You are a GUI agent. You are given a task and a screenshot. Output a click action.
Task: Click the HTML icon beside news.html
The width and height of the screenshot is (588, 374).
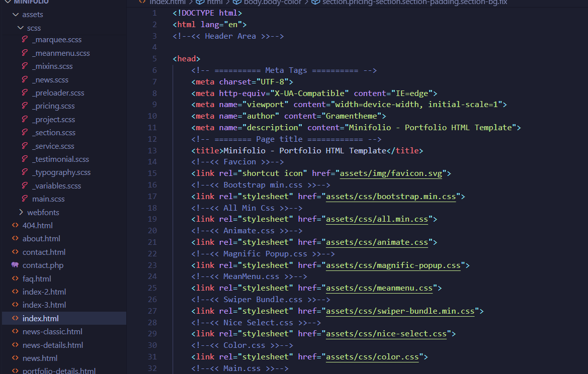coord(15,358)
